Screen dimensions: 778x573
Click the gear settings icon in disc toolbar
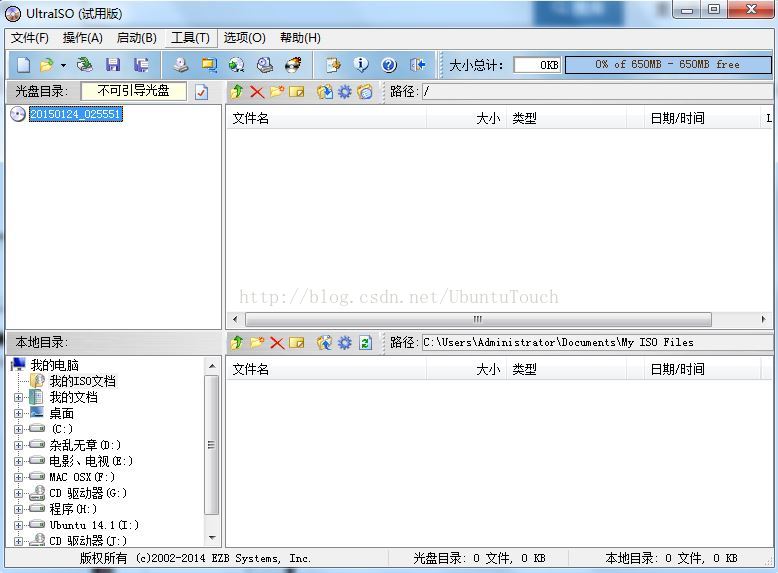tap(344, 92)
